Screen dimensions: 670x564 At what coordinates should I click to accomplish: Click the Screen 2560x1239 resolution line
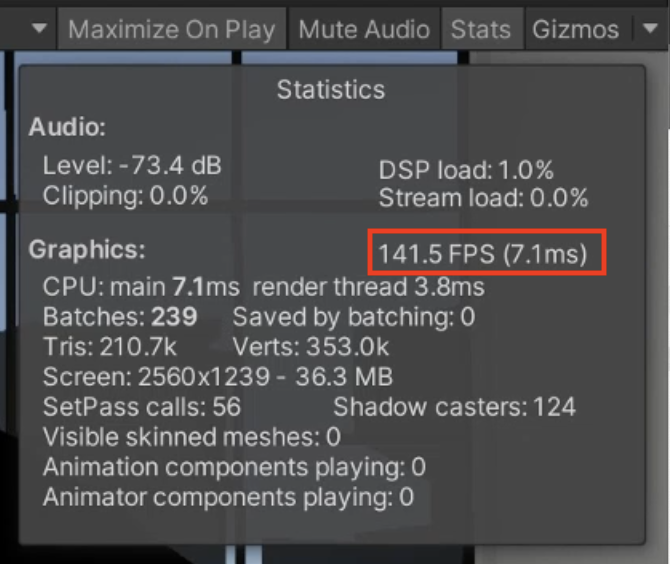pos(217,377)
